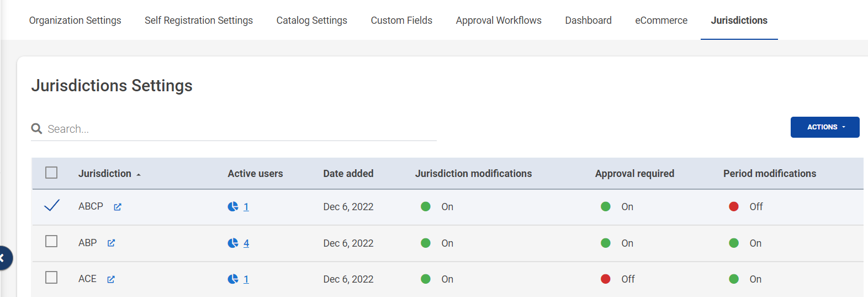Open ACE jurisdiction external link icon
Viewport: 868px width, 297px height.
tap(111, 279)
